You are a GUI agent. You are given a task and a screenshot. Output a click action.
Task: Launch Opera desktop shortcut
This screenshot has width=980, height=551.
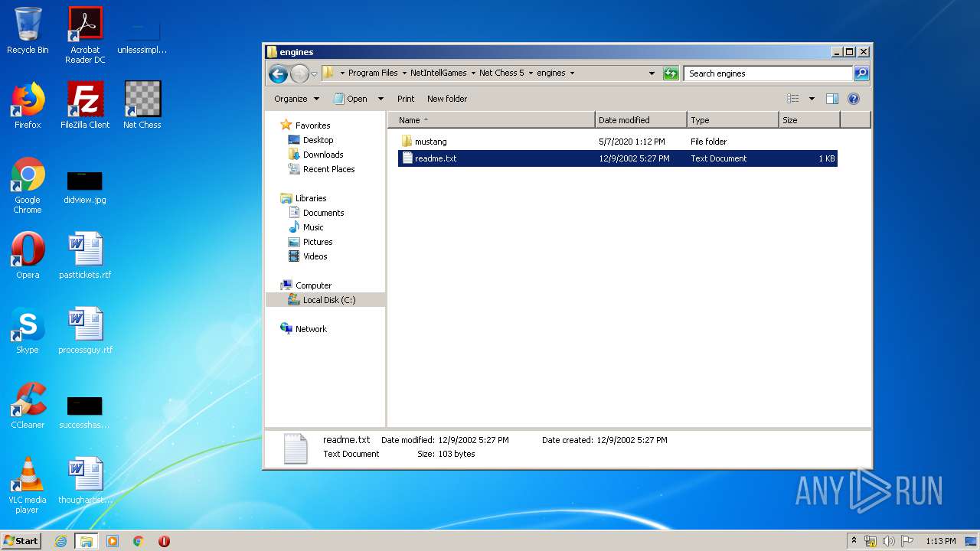28,256
